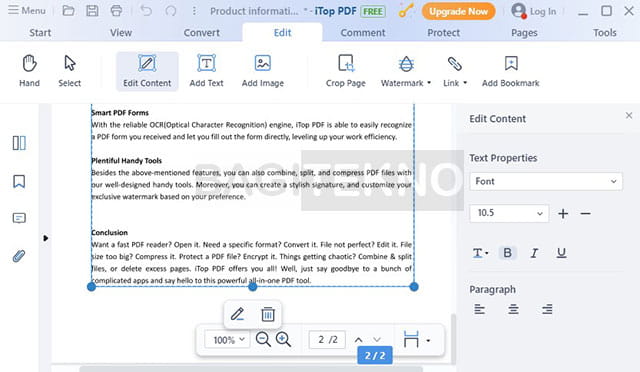Toggle Underline formatting
640x372 pixels.
pyautogui.click(x=562, y=253)
